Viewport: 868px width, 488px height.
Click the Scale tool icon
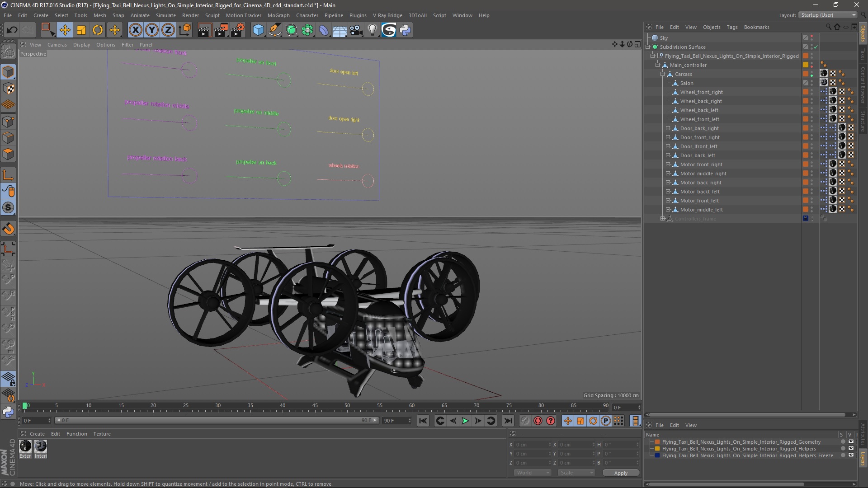pos(81,30)
